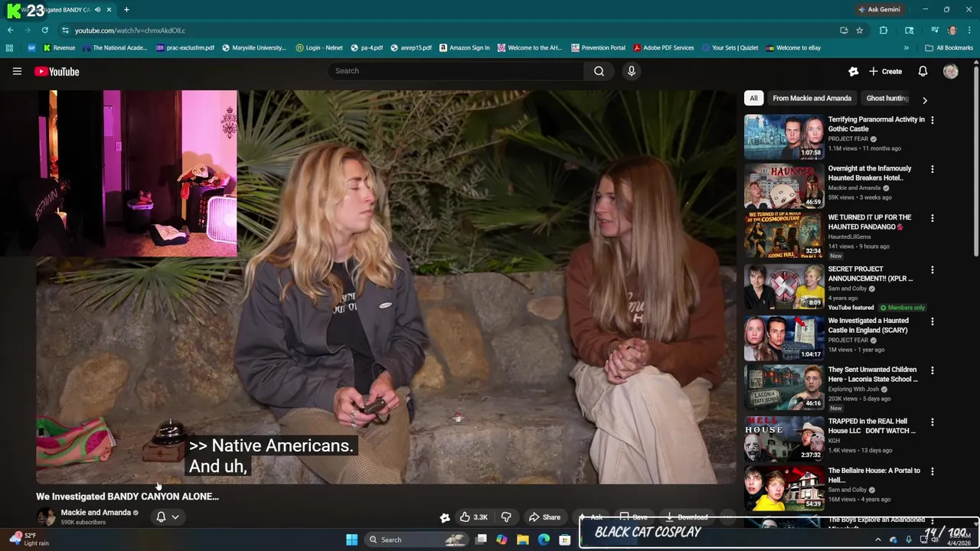Open the Windows Start menu
The height and width of the screenshot is (551, 980).
351,540
